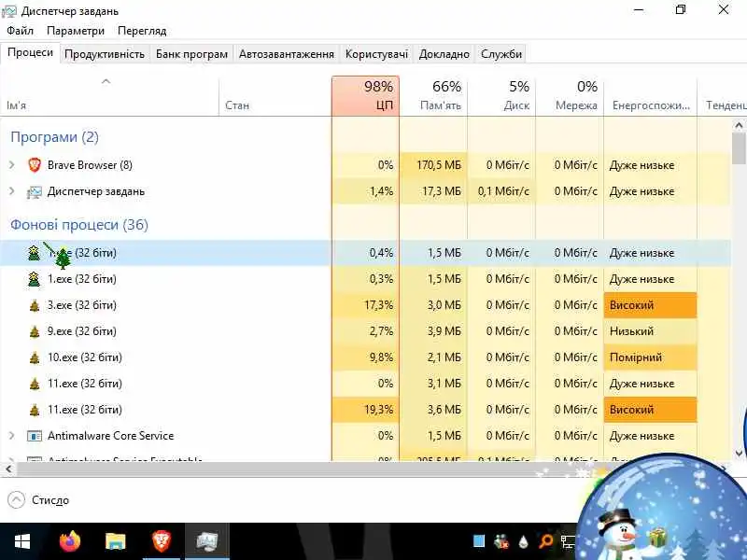
Task: Click the Task Manager taskbar button
Action: [207, 541]
